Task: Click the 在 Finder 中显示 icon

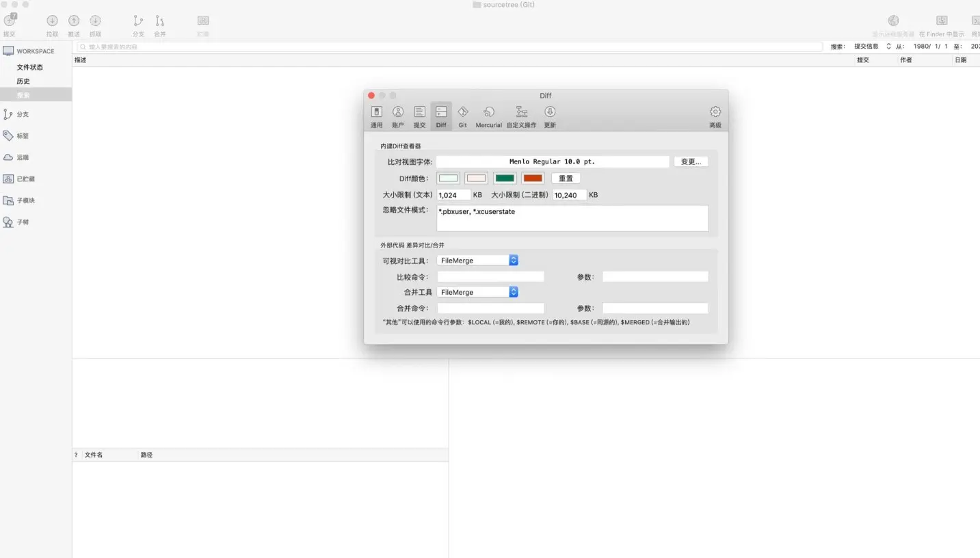Action: (x=942, y=21)
